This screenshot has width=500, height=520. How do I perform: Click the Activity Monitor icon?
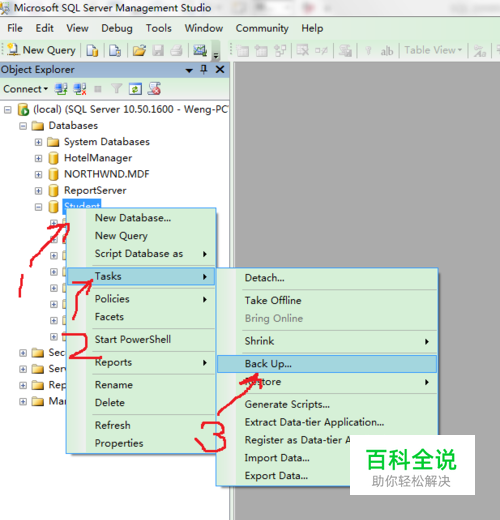click(x=200, y=51)
